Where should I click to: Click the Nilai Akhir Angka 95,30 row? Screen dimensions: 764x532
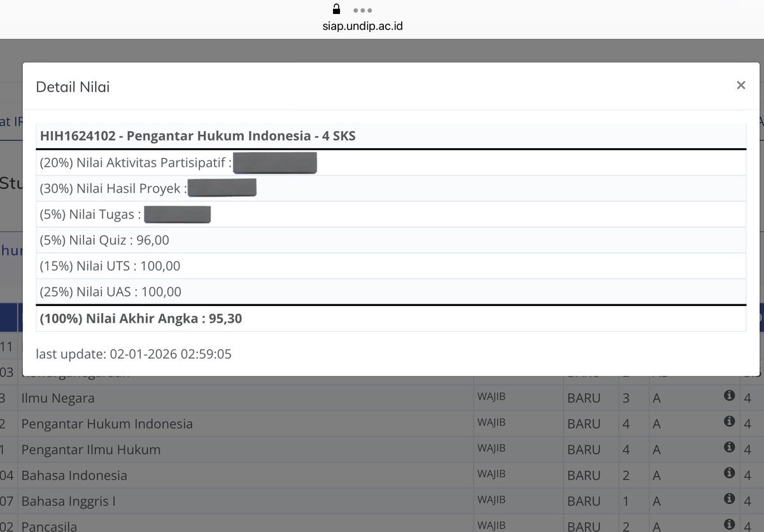coord(391,319)
